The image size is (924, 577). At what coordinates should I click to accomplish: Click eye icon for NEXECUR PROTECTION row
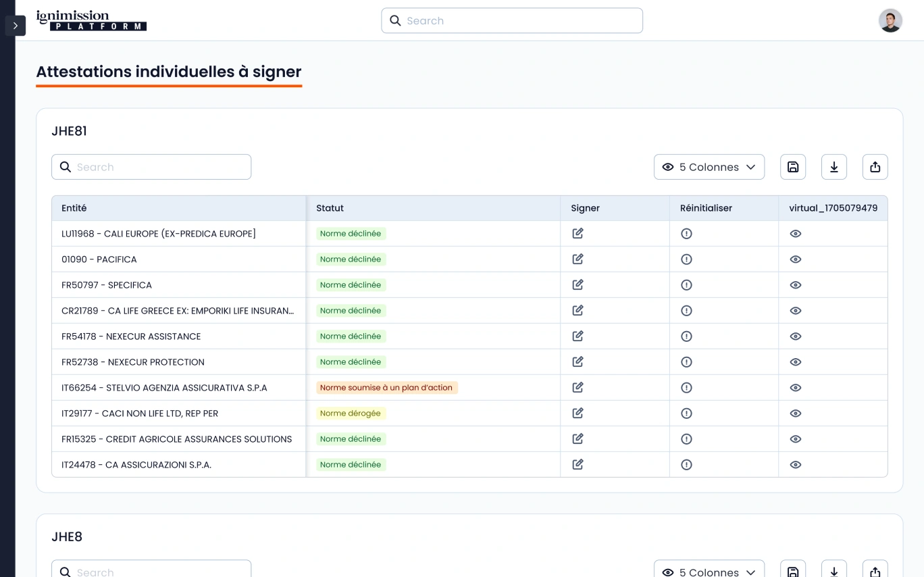796,362
